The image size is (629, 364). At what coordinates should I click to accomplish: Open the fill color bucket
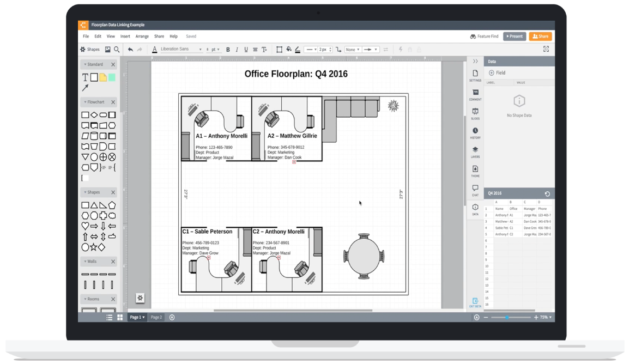pos(288,49)
